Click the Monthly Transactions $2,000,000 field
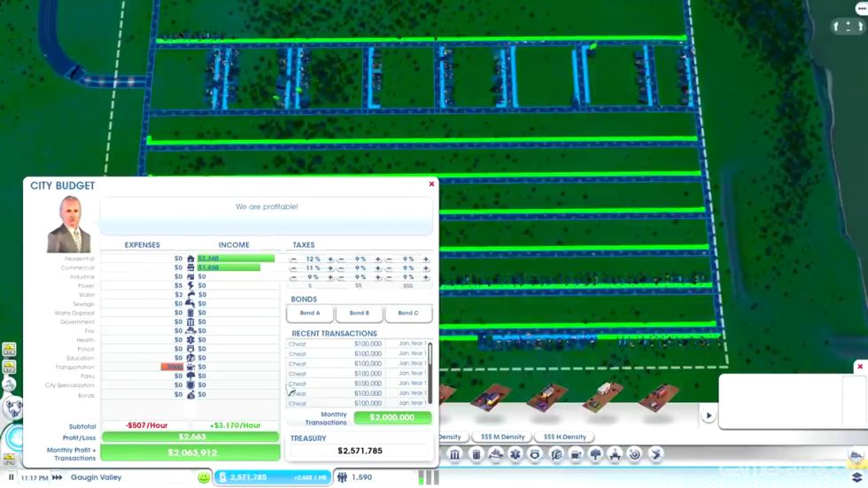 tap(392, 418)
